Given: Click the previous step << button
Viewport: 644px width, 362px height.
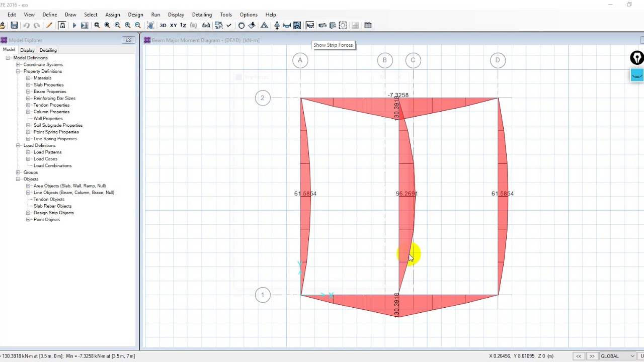Looking at the screenshot, I should pyautogui.click(x=579, y=356).
